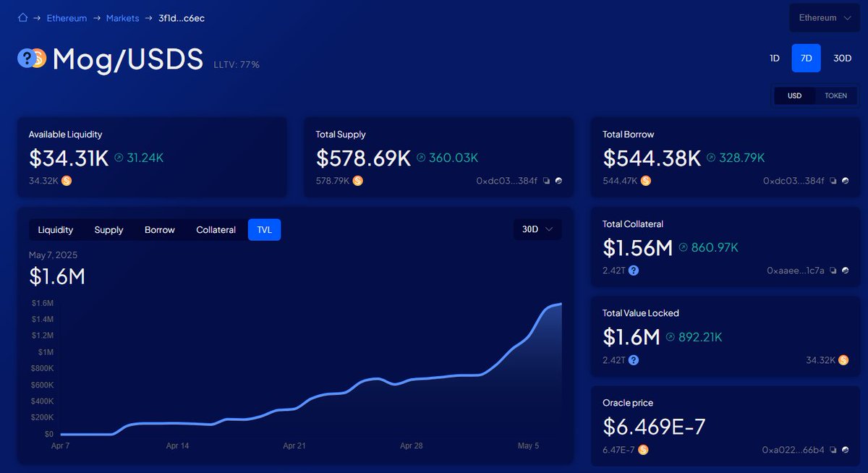Select the TVL chart view
The height and width of the screenshot is (473, 868).
(264, 229)
